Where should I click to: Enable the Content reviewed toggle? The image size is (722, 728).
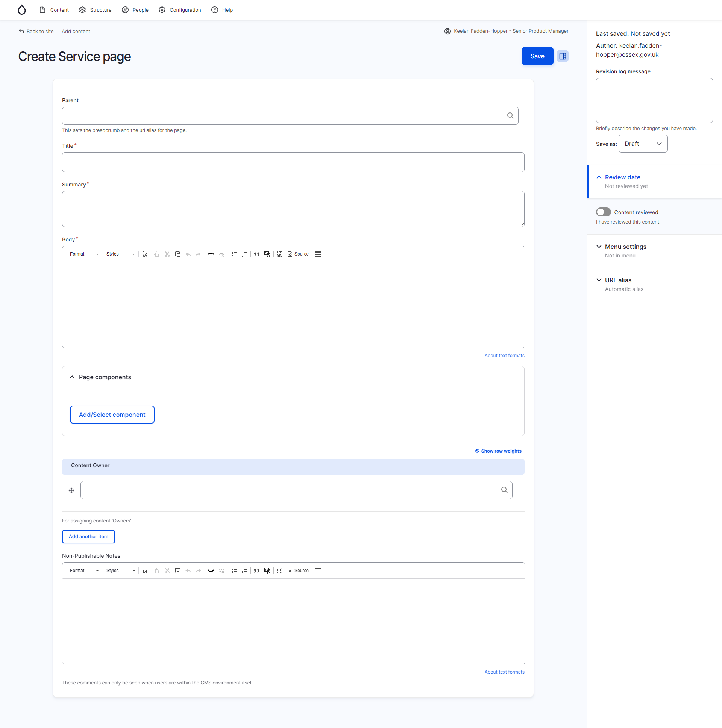603,212
